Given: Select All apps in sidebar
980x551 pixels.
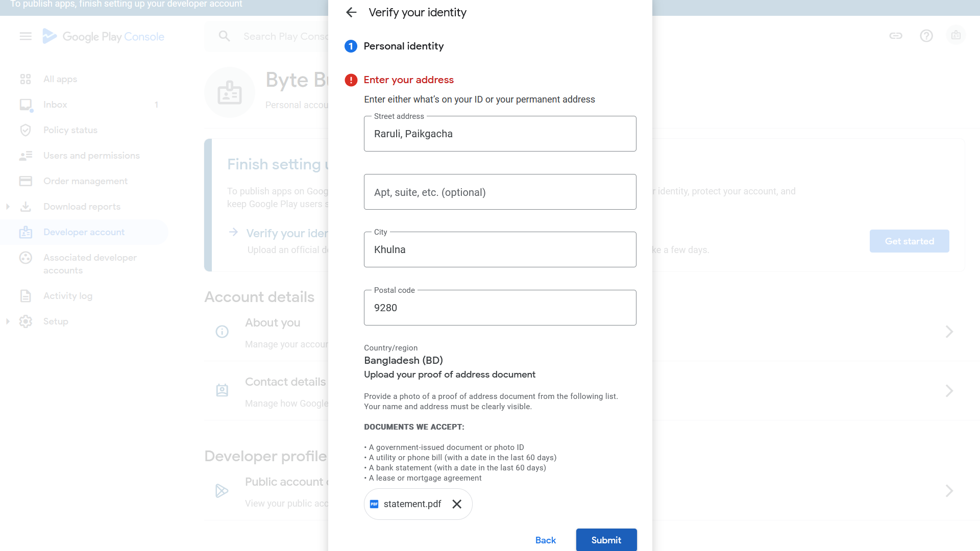Looking at the screenshot, I should tap(60, 79).
